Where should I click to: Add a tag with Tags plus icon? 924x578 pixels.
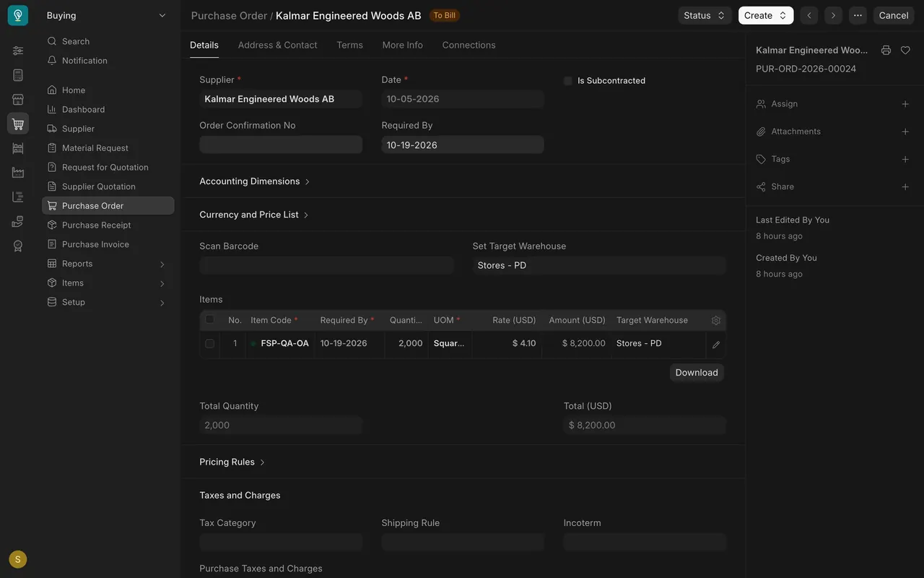[x=905, y=159]
